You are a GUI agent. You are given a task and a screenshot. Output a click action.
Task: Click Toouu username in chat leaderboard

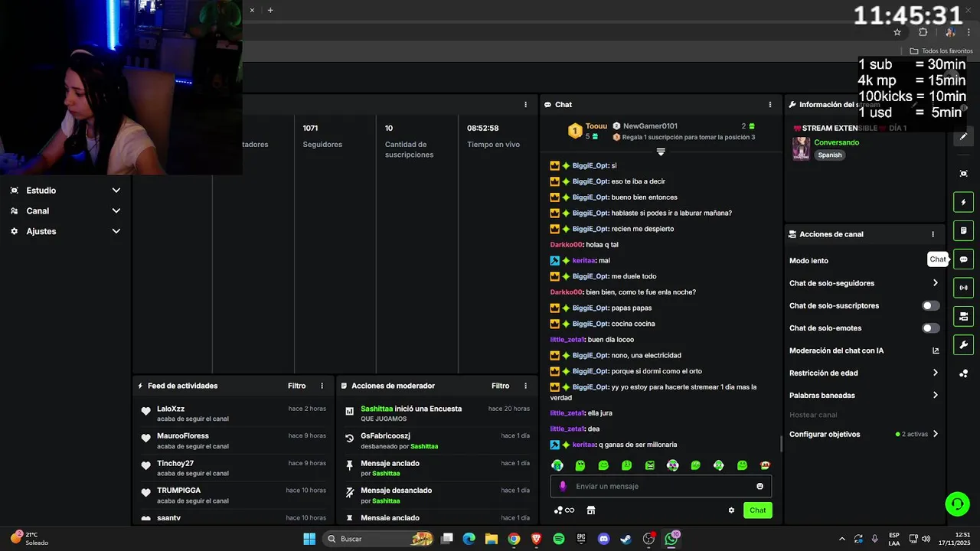[596, 126]
